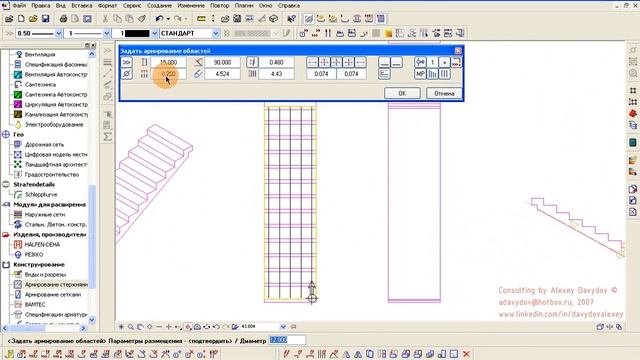Select Виды и разрезы module
640x360 pixels.
[x=45, y=274]
